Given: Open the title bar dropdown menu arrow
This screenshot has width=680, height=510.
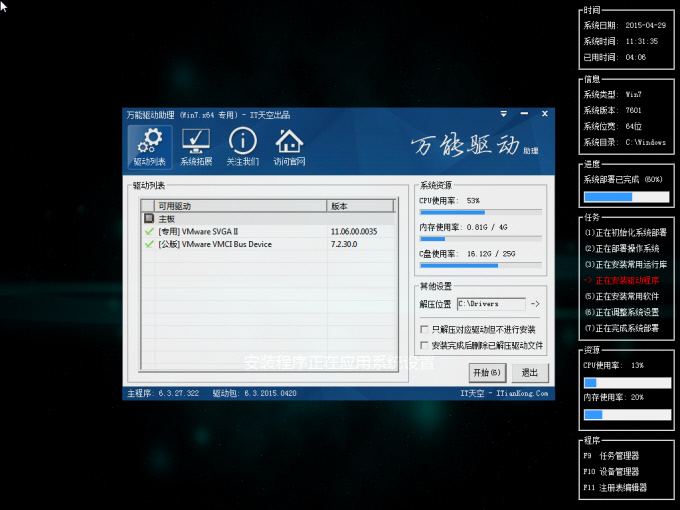Looking at the screenshot, I should click(503, 114).
